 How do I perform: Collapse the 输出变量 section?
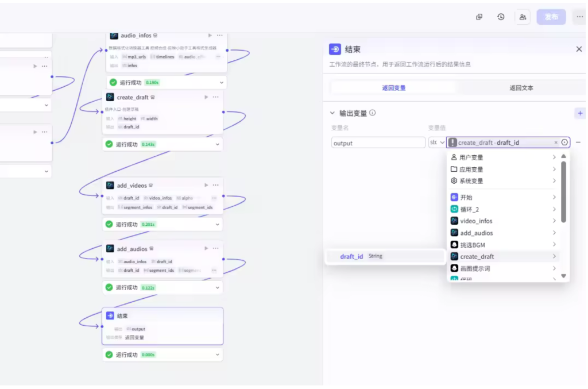click(332, 113)
